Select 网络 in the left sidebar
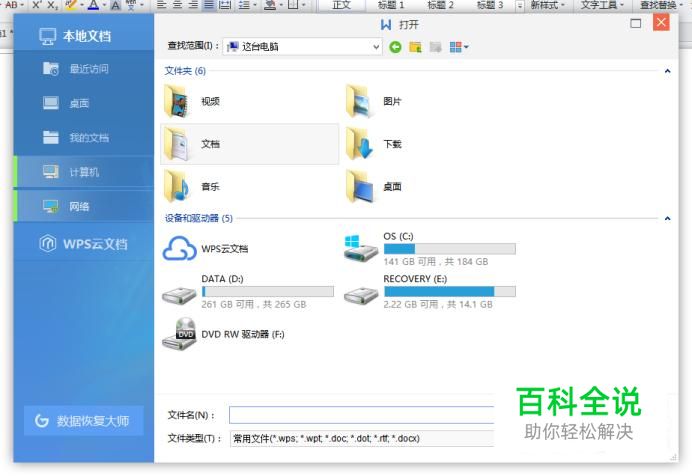 coord(84,206)
